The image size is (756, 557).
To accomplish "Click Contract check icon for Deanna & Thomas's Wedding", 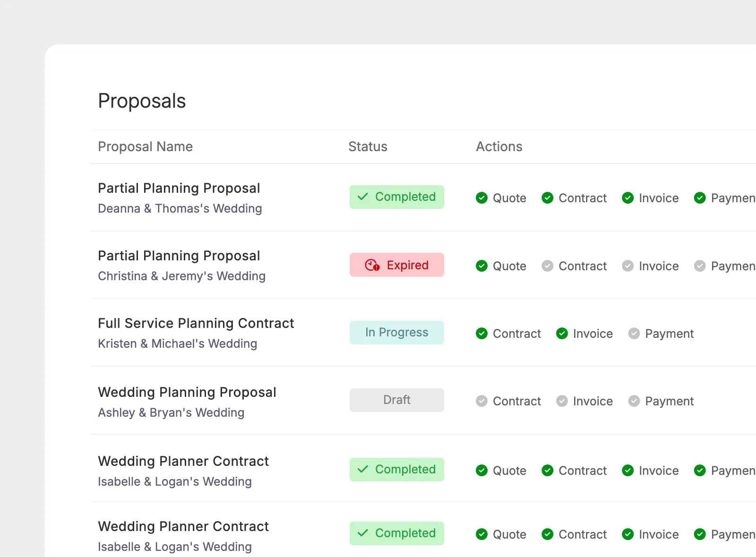I will point(548,198).
